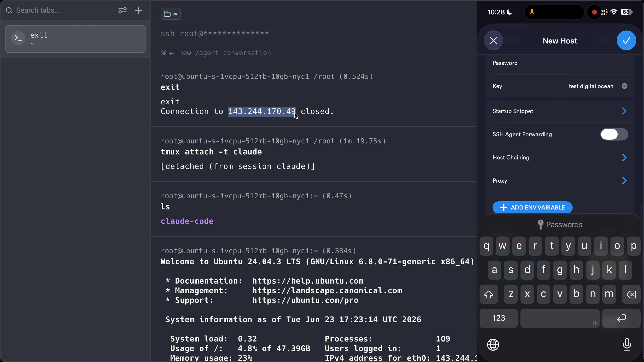Tap the l key
The height and width of the screenshot is (362, 644).
[x=625, y=270]
